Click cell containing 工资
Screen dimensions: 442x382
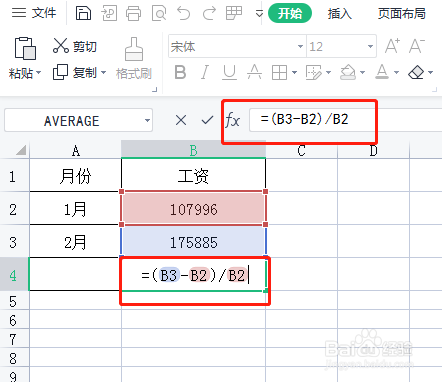(193, 175)
